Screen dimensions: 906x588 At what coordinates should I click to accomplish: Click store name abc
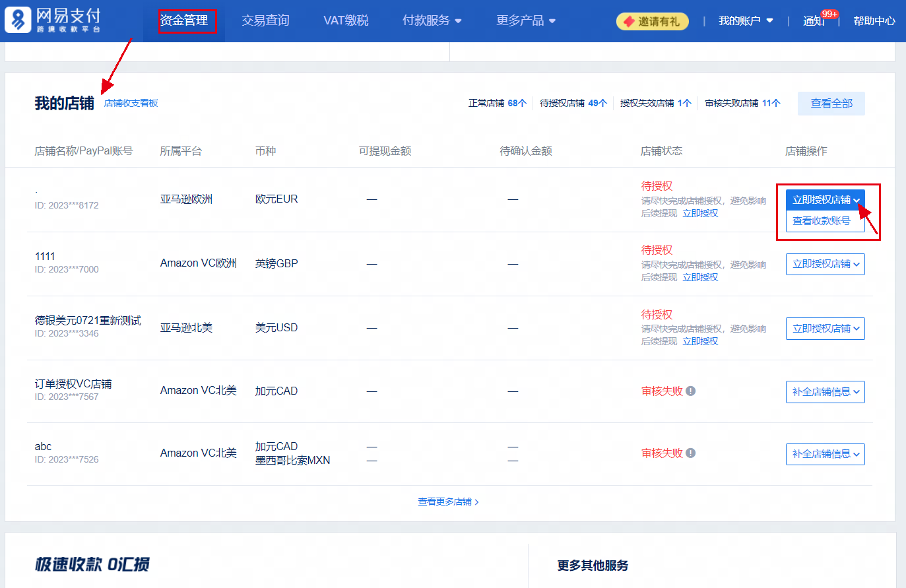click(x=43, y=447)
